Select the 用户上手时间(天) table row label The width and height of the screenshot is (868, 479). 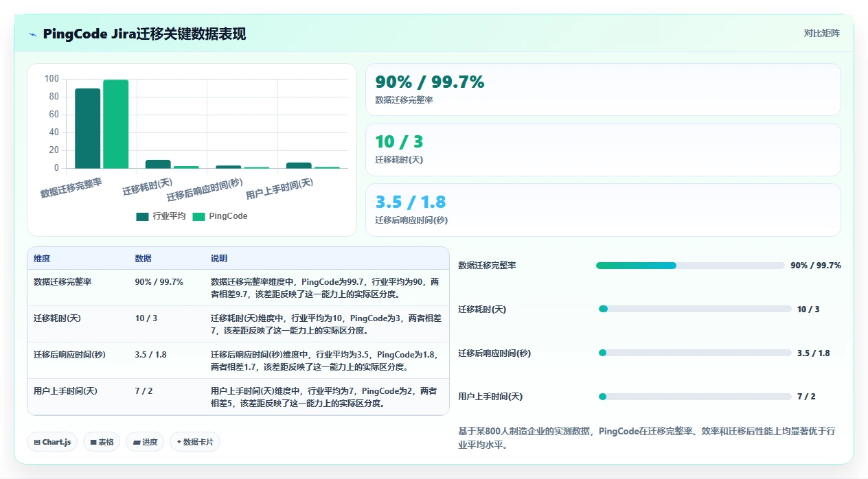click(x=65, y=391)
